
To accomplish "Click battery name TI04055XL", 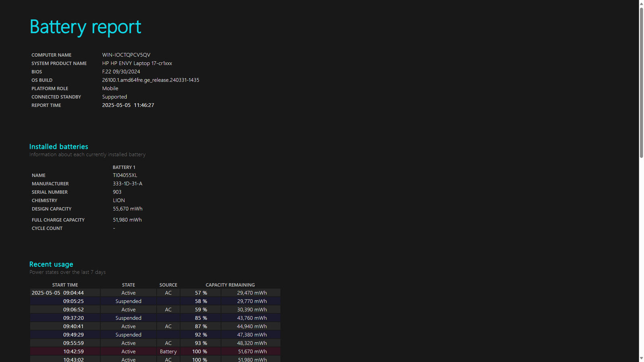I will click(125, 175).
